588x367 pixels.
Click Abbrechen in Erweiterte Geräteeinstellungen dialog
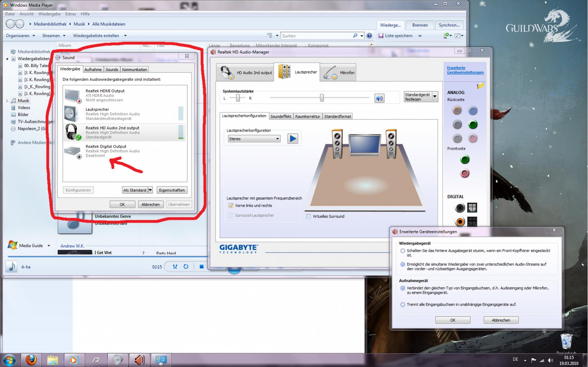501,320
